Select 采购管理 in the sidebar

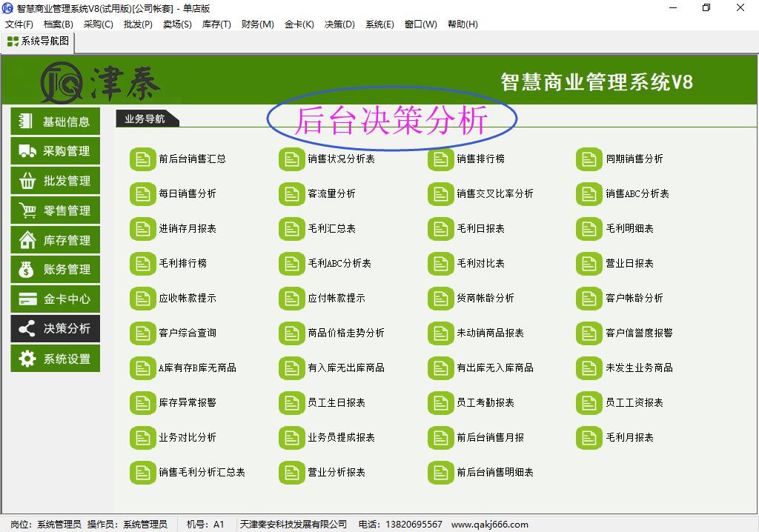(x=55, y=151)
